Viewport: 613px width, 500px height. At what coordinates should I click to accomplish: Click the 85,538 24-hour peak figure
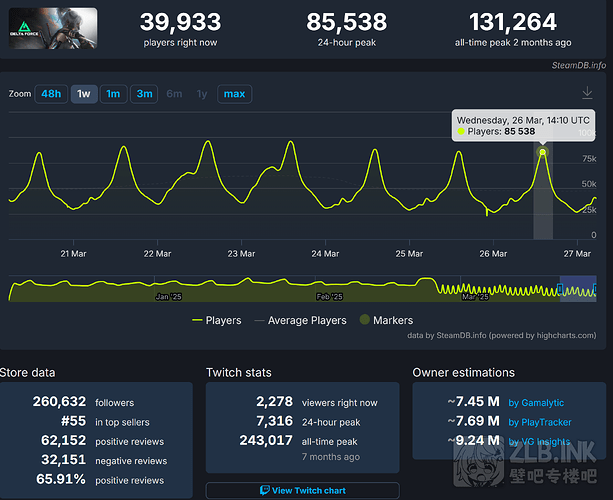click(347, 22)
